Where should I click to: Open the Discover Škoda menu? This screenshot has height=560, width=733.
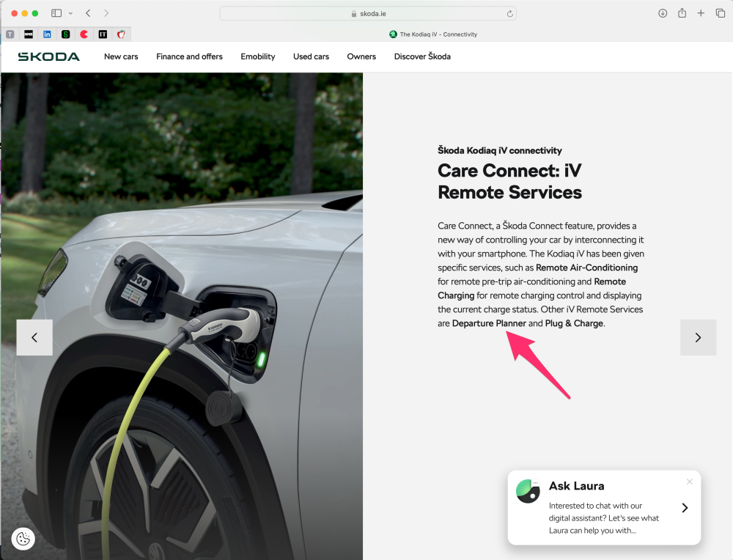pos(422,56)
